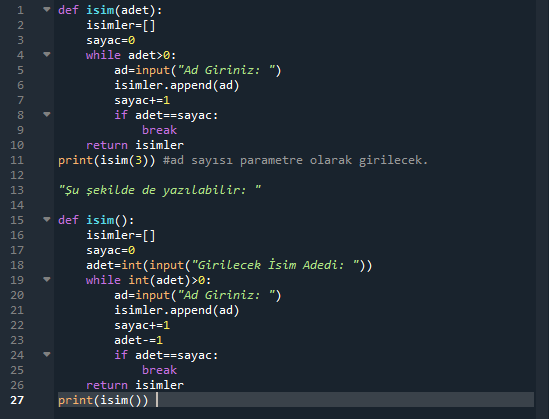Collapse the fold arrow at line 1

[x=47, y=10]
